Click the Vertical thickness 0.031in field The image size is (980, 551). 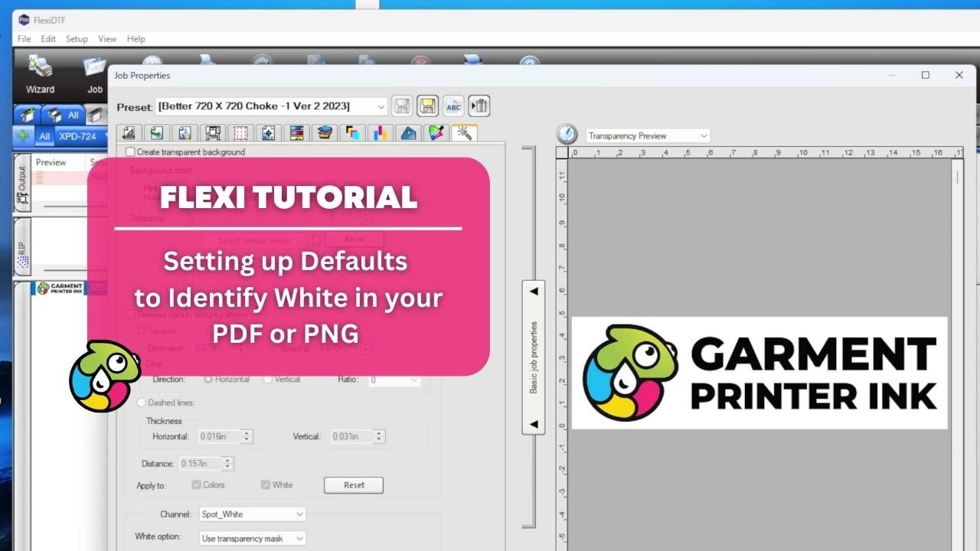352,436
